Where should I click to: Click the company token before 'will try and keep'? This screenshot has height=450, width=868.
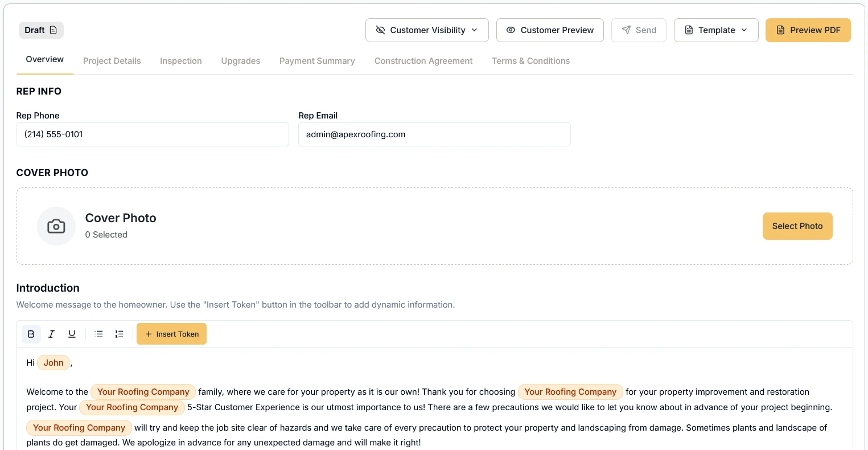coord(79,428)
